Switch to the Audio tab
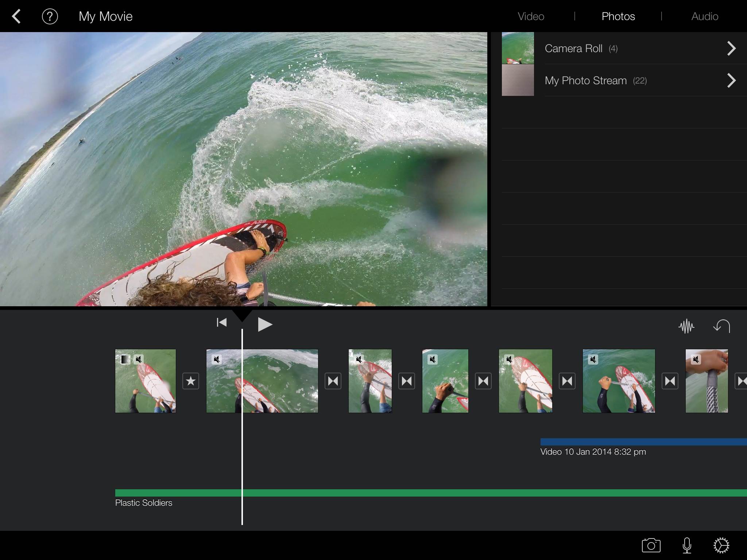 click(705, 16)
